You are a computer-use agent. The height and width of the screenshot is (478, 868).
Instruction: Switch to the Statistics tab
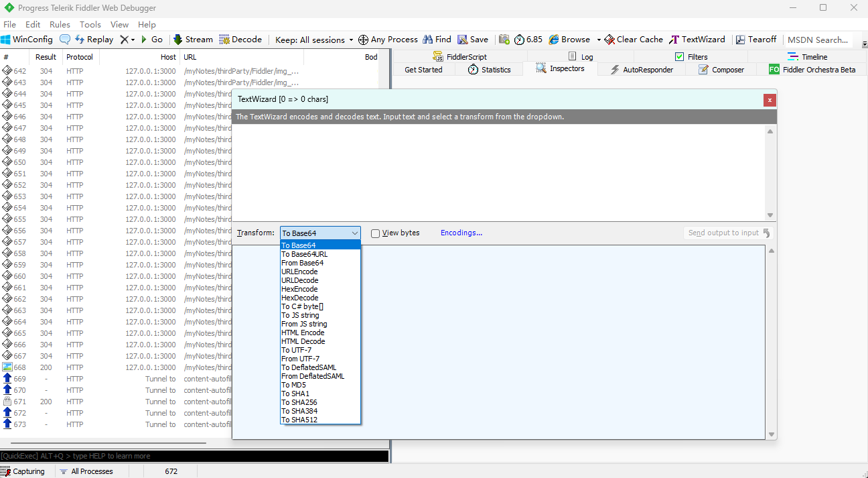(489, 70)
